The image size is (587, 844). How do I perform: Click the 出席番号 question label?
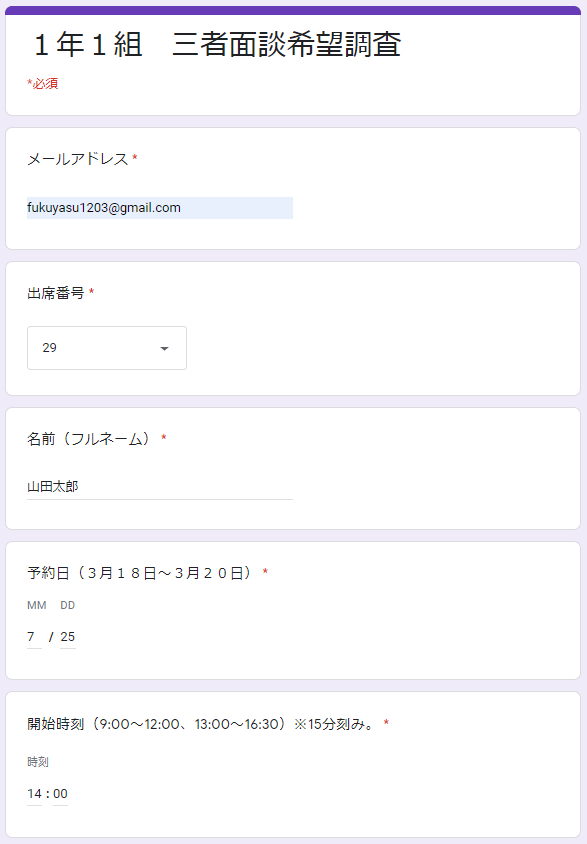click(56, 293)
